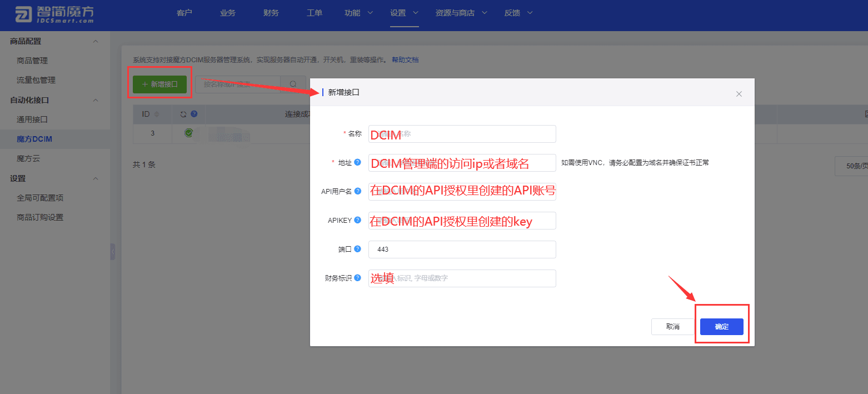Collapse the 商品配置 sidebar section
Image resolution: width=868 pixels, height=394 pixels.
[96, 41]
